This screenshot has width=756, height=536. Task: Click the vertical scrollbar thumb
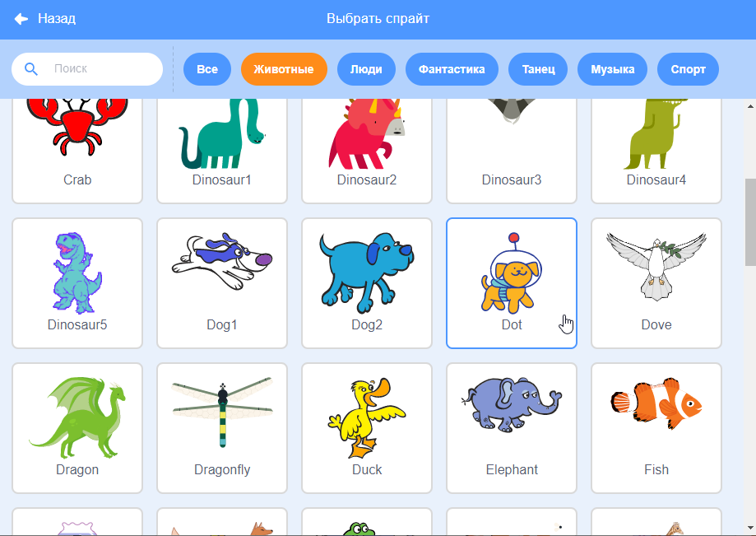click(751, 222)
